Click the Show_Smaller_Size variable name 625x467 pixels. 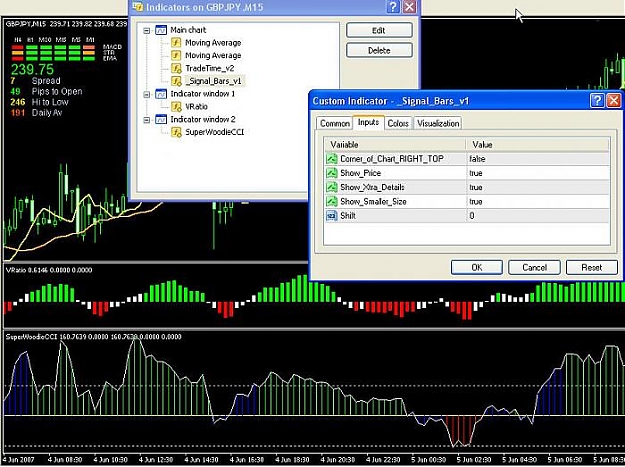(373, 202)
